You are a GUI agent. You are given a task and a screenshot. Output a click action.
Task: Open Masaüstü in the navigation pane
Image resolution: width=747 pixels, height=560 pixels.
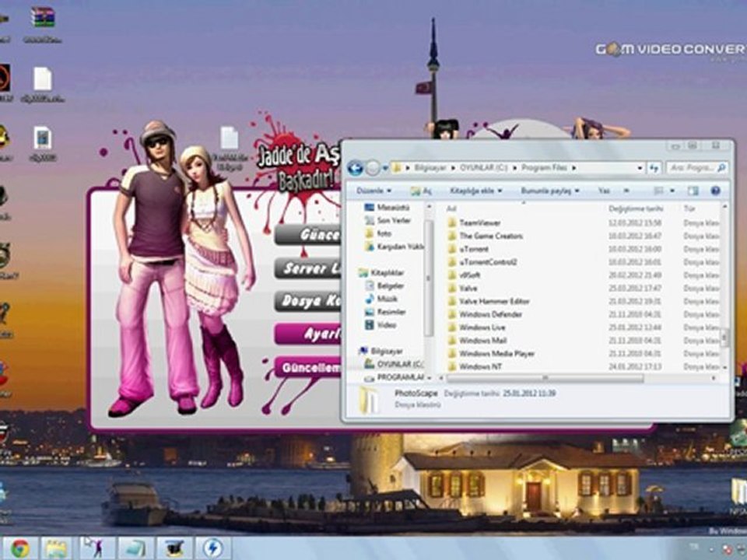pyautogui.click(x=387, y=207)
